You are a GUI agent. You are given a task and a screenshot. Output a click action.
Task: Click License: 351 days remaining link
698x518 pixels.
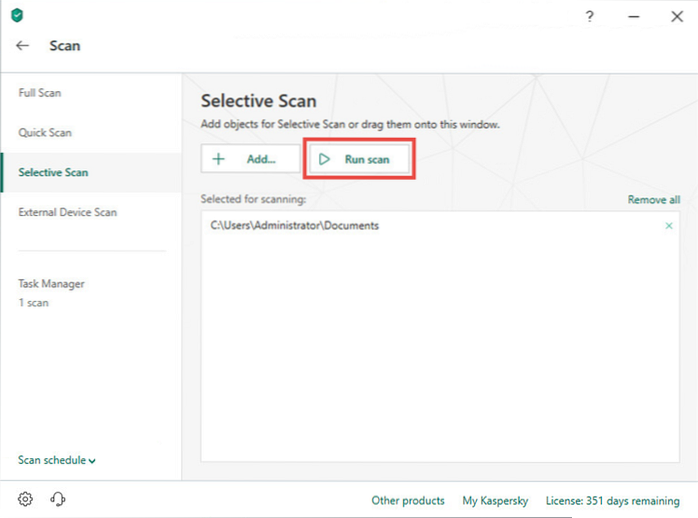click(x=613, y=501)
